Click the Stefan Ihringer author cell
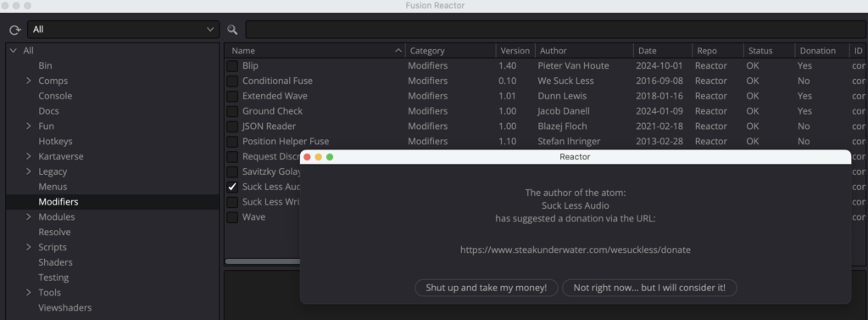 [569, 142]
